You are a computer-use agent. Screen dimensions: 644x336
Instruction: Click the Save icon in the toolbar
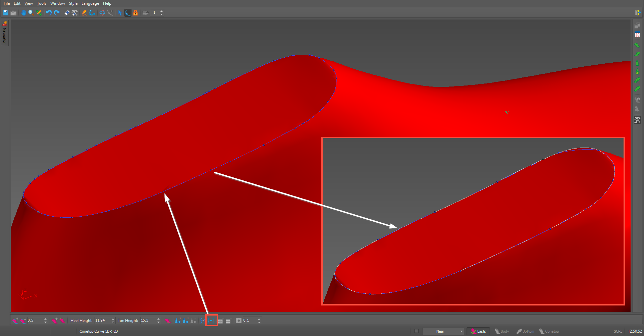(x=6, y=13)
